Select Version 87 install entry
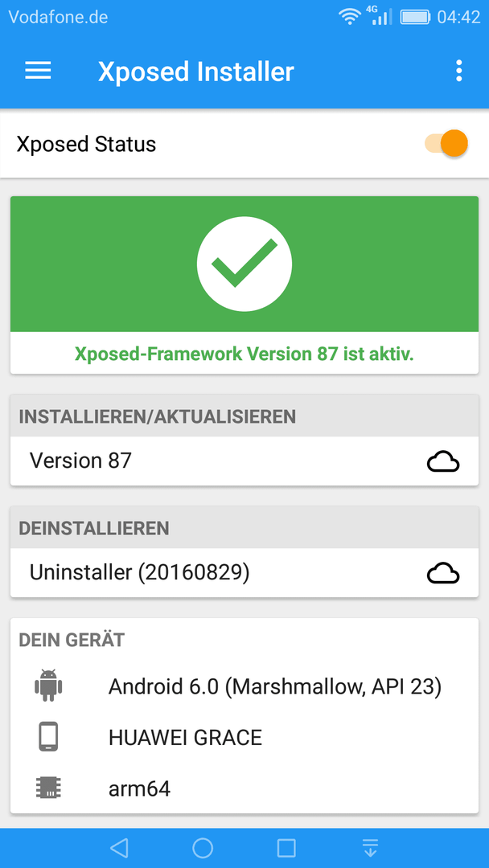The image size is (489, 868). coord(244,461)
